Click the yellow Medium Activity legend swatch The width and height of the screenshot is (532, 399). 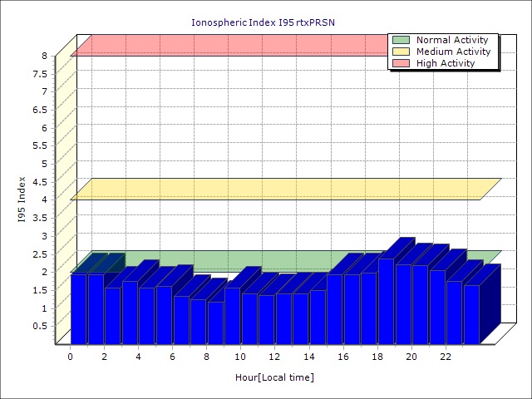click(401, 52)
